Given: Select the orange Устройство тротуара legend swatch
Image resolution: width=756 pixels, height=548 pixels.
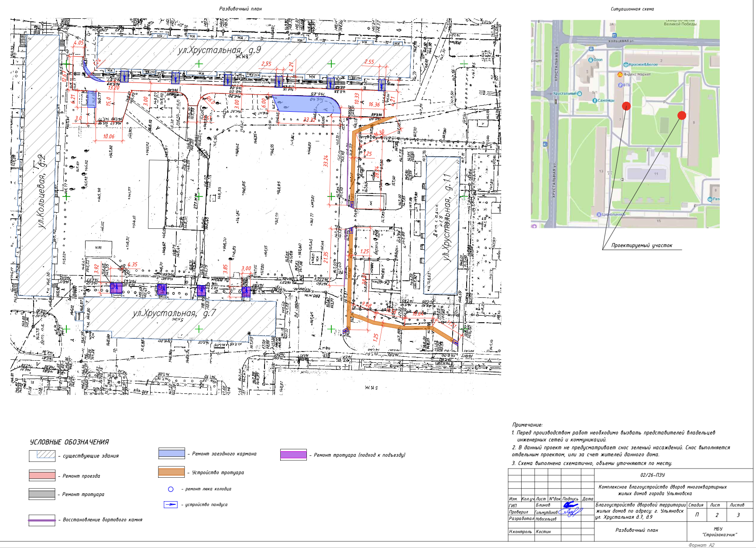Looking at the screenshot, I should [x=172, y=472].
